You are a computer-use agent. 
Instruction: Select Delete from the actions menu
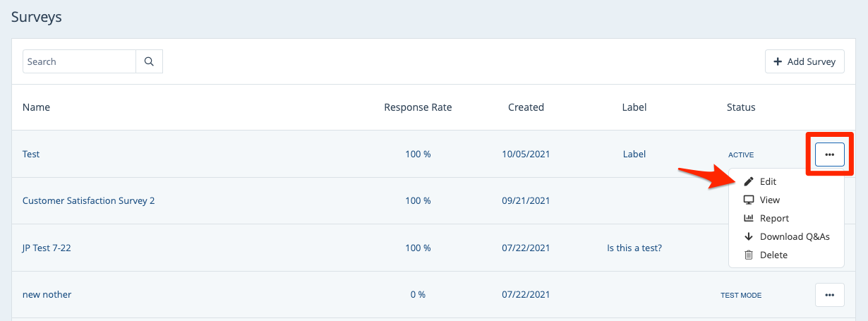[773, 255]
